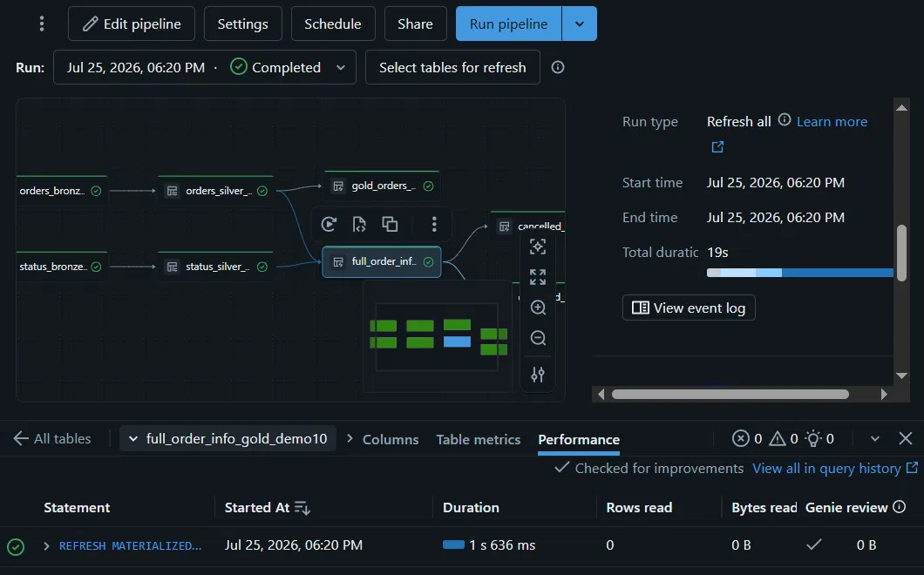Zoom in on the pipeline graph

[x=538, y=308]
